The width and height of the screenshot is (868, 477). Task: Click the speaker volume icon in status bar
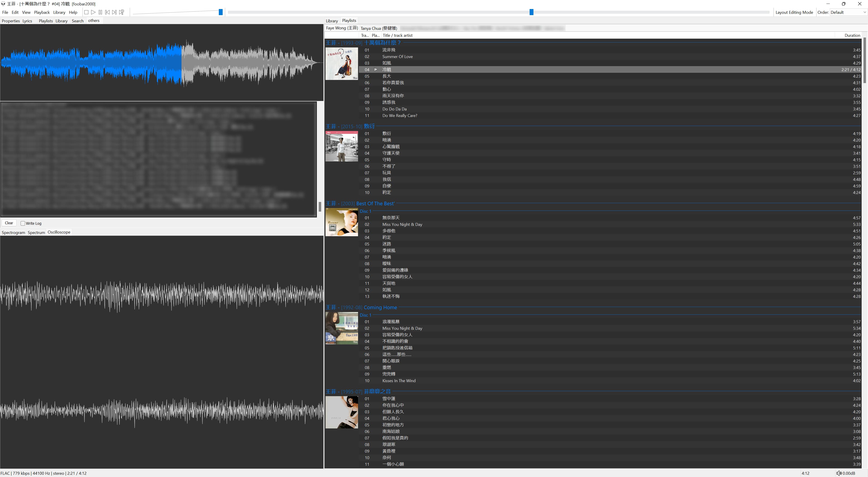coord(839,473)
